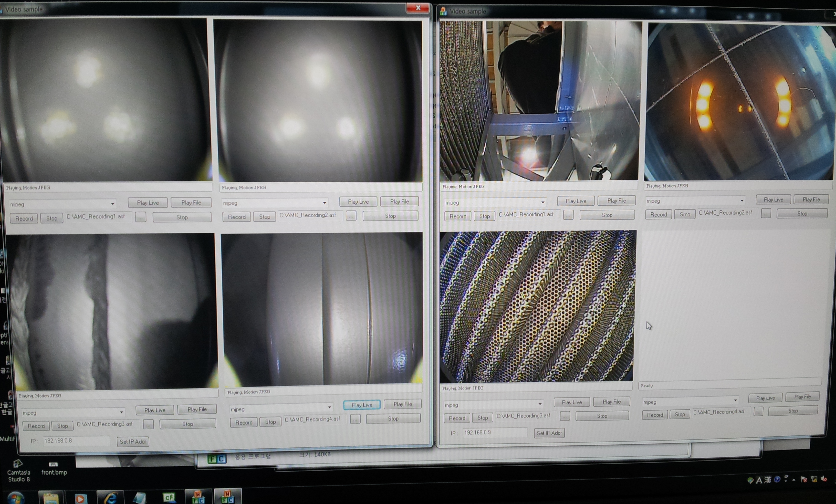Expand mjpeg dropdown under the Ready panel
The image size is (836, 504).
[735, 400]
